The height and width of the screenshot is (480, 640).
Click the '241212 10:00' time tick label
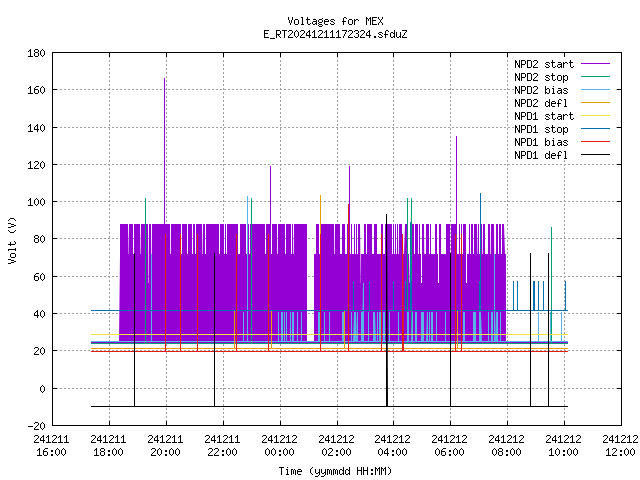563,446
